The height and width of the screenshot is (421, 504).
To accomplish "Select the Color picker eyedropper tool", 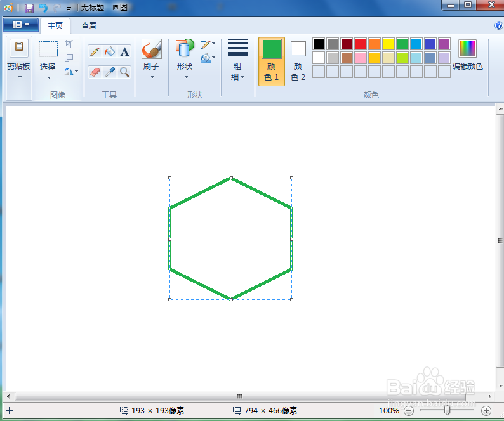I will 110,72.
